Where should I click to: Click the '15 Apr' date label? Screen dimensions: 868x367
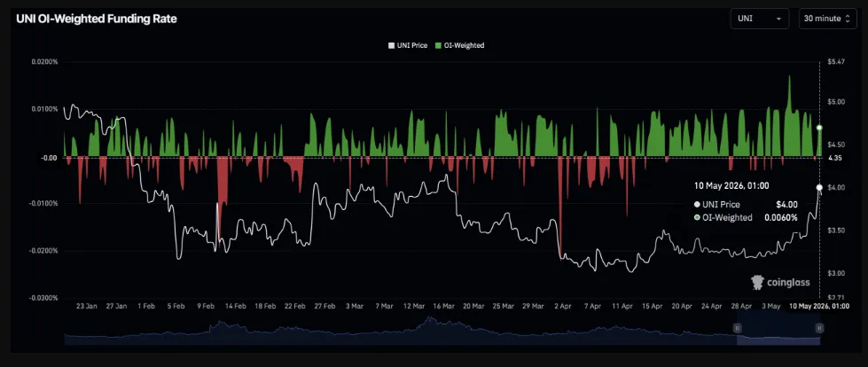click(x=653, y=306)
